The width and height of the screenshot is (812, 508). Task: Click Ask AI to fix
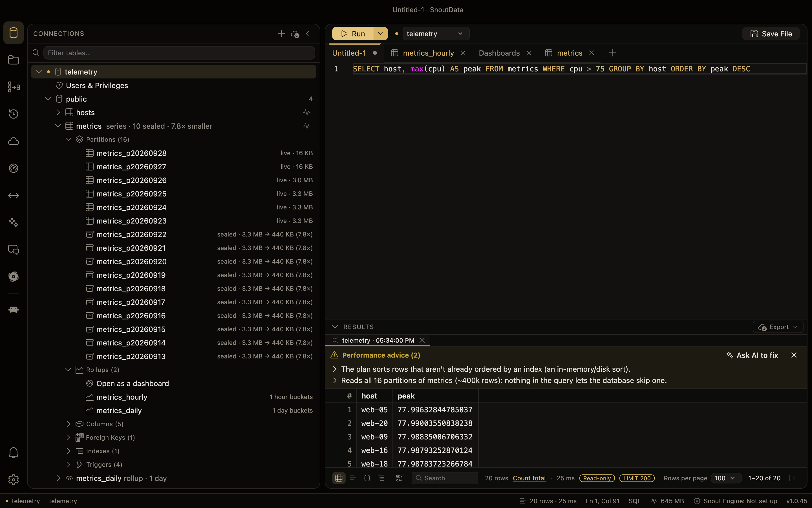click(752, 355)
